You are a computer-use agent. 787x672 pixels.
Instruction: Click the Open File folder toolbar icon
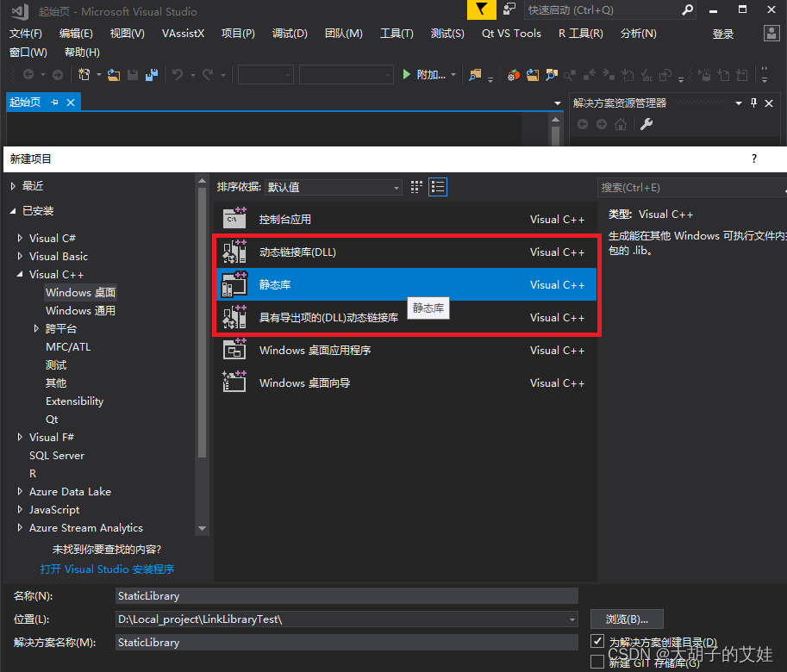coord(114,75)
